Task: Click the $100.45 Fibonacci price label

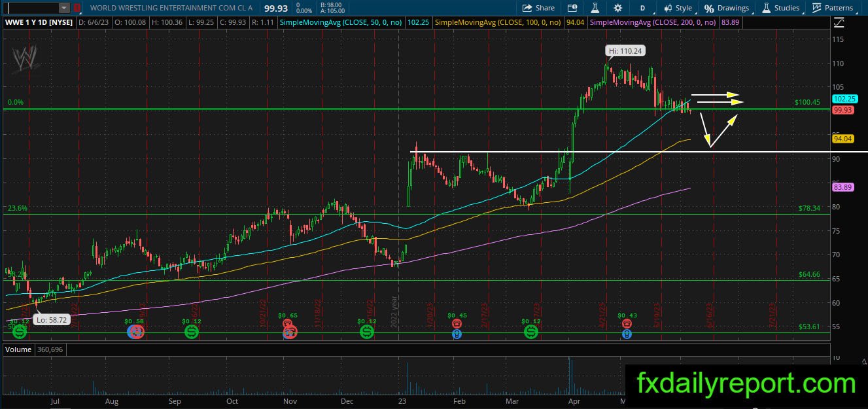Action: (807, 103)
